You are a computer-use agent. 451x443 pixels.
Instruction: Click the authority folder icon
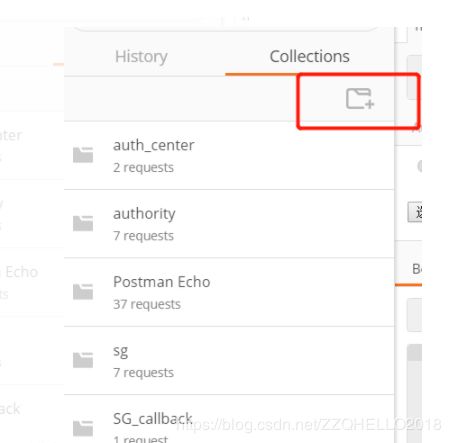click(83, 223)
